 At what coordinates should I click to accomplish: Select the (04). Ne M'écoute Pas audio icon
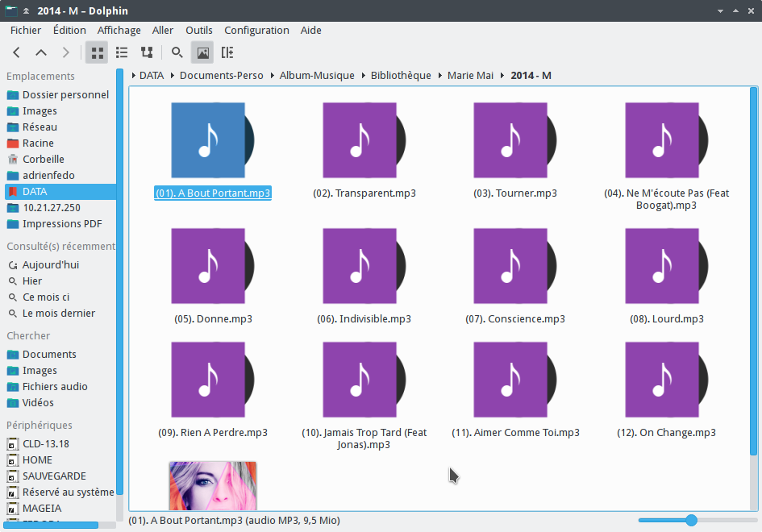pos(667,140)
